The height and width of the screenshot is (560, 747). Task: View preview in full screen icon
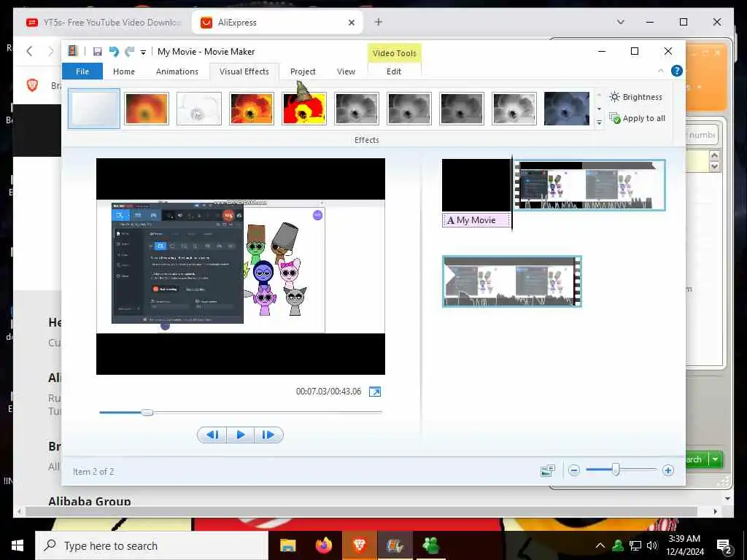375,392
